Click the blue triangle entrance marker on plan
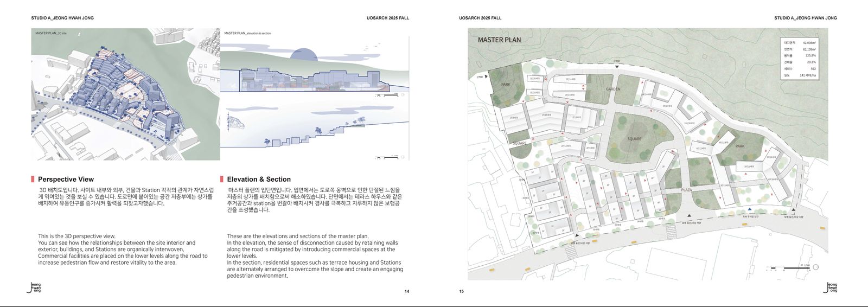868x307 pixels. coord(750,209)
